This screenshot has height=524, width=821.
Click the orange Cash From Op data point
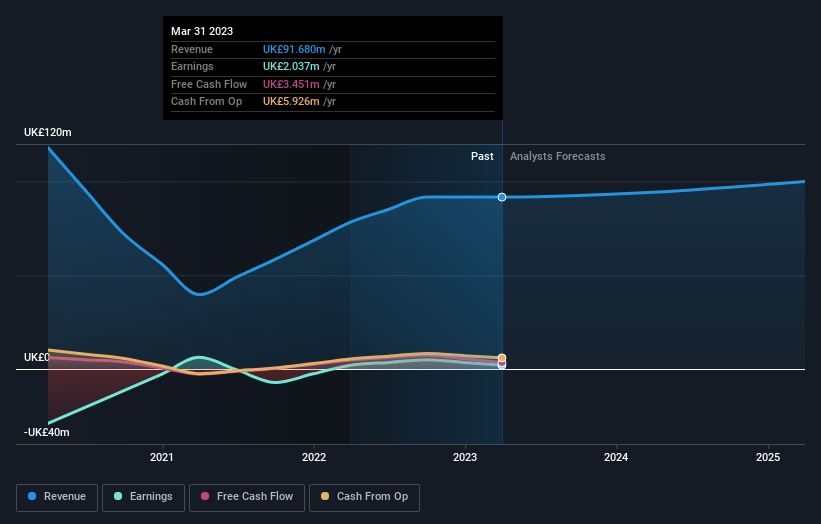502,358
